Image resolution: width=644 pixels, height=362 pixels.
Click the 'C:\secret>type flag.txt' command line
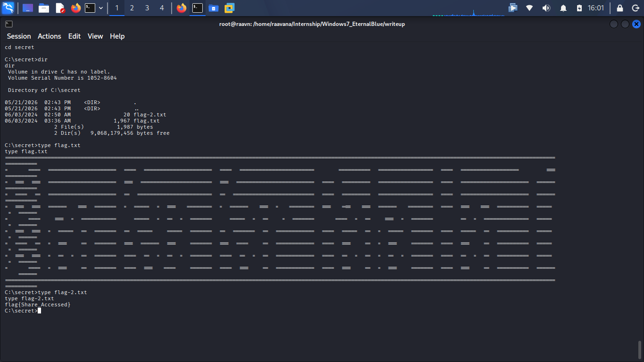click(42, 145)
